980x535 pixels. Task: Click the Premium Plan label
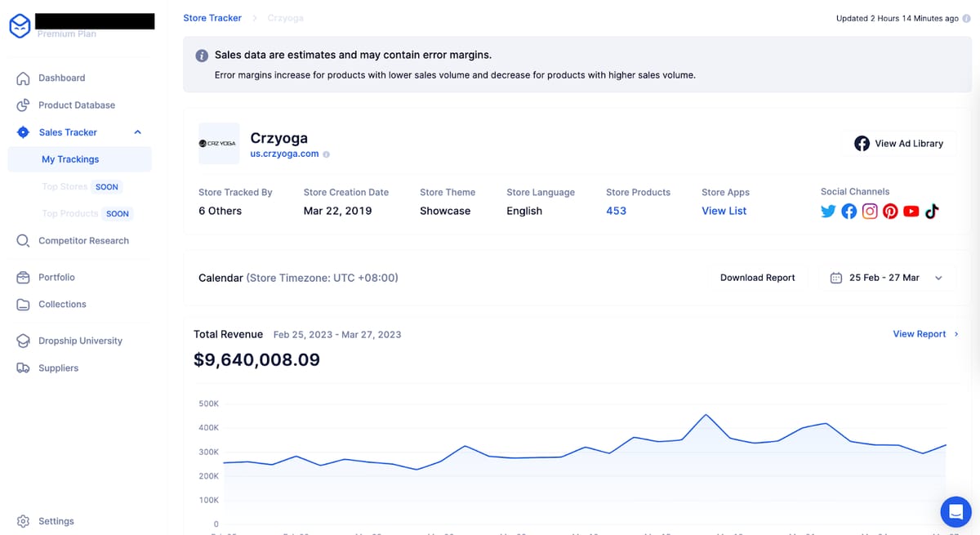click(67, 33)
